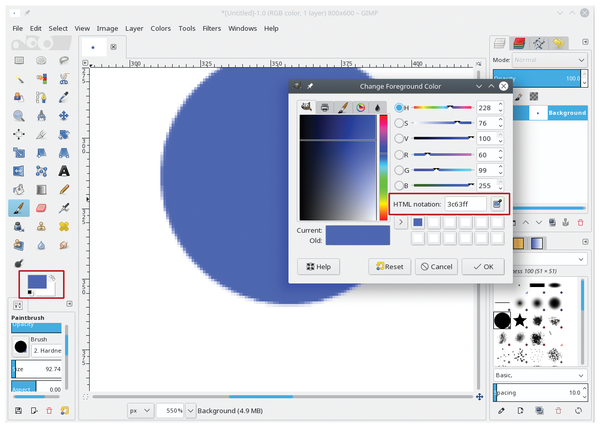
Task: Select the G green radio button
Action: 399,170
